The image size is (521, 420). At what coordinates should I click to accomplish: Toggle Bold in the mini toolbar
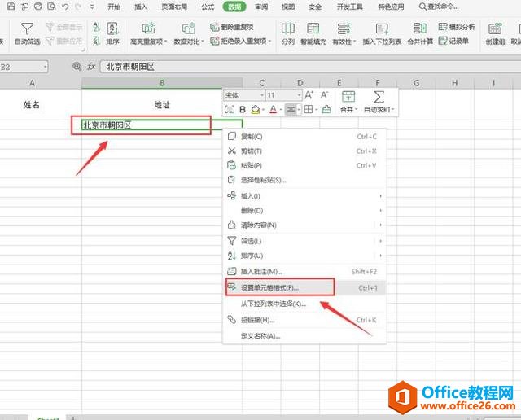click(243, 109)
